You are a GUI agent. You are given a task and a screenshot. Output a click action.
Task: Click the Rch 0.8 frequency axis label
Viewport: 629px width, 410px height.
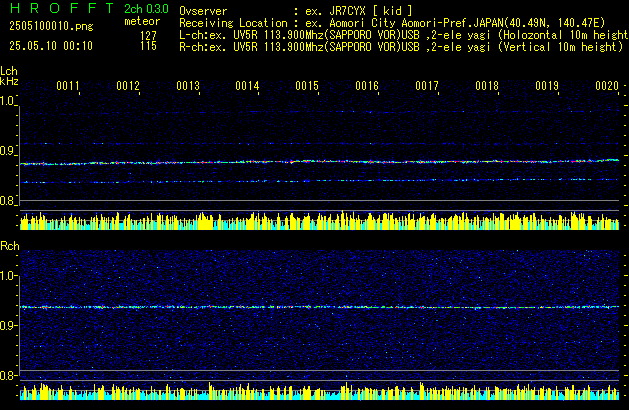click(7, 375)
